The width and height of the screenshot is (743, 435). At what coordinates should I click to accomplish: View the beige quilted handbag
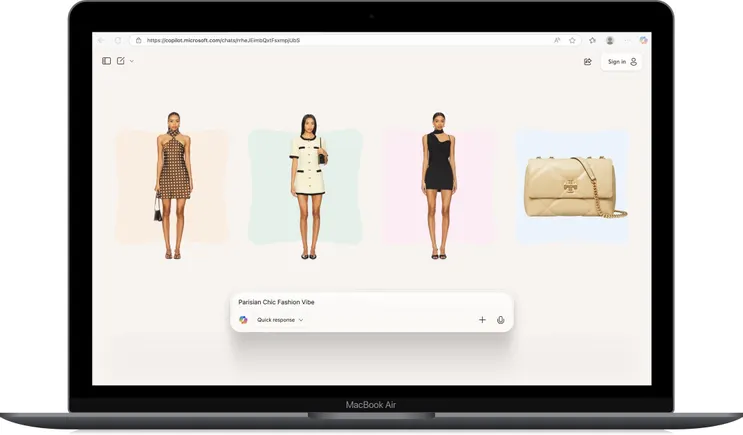point(572,187)
